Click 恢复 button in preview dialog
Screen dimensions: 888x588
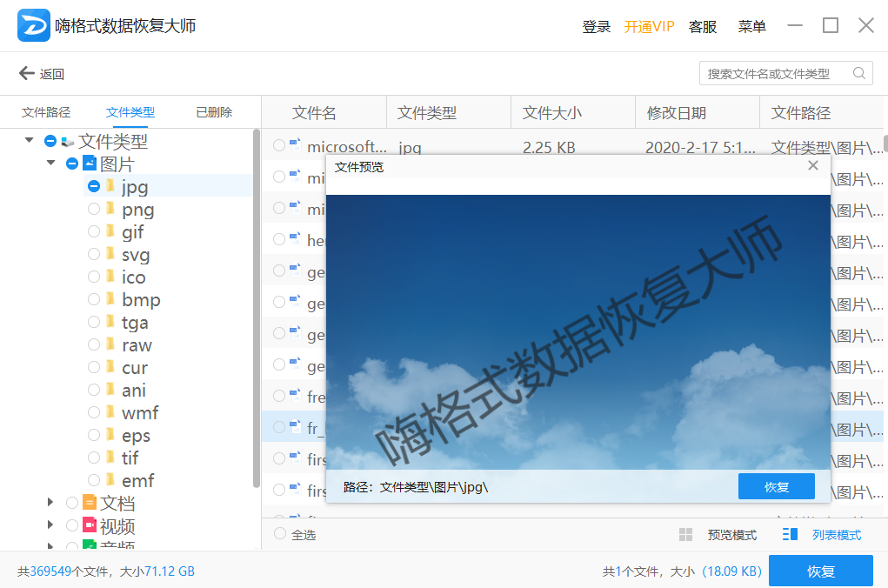click(x=777, y=486)
